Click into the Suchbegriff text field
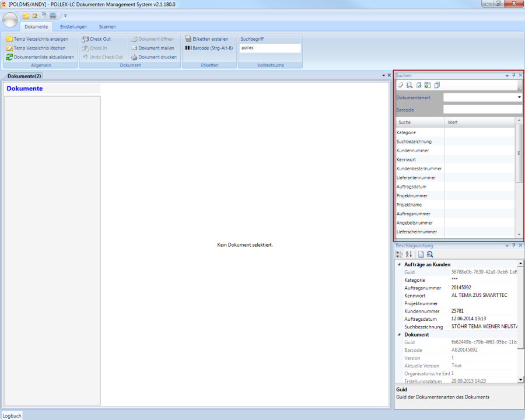 pos(269,48)
